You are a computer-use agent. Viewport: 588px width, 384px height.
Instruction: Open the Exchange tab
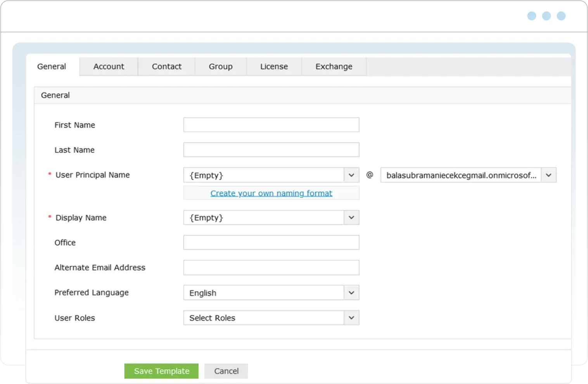[x=334, y=66]
